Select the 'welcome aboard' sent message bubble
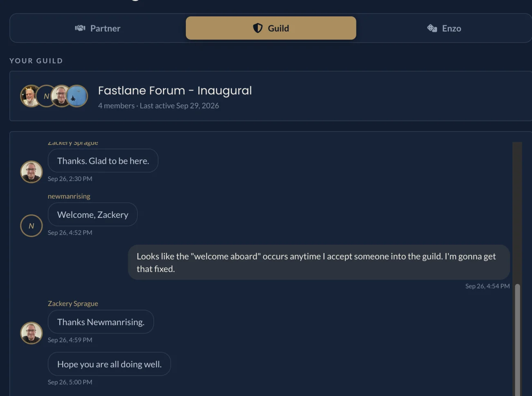The image size is (532, 396). [x=319, y=262]
